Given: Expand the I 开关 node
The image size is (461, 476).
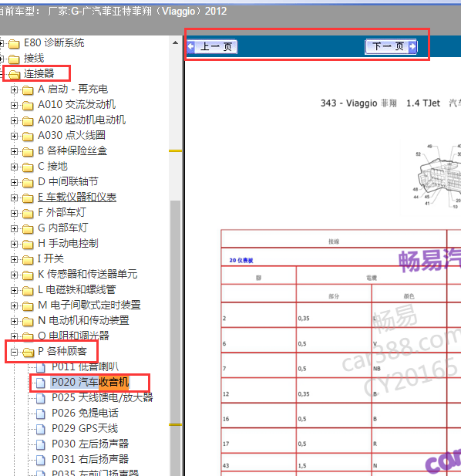Looking at the screenshot, I should [x=14, y=259].
